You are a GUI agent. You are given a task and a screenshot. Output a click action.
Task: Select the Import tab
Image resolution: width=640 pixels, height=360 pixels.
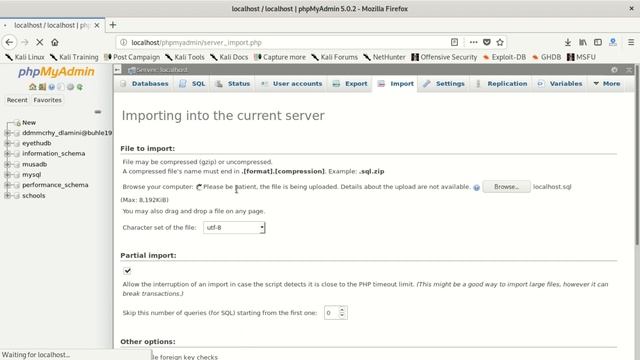(395, 83)
